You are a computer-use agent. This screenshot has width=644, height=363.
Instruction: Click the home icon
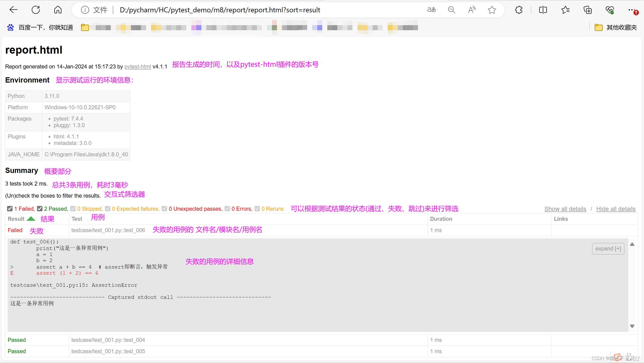click(58, 10)
